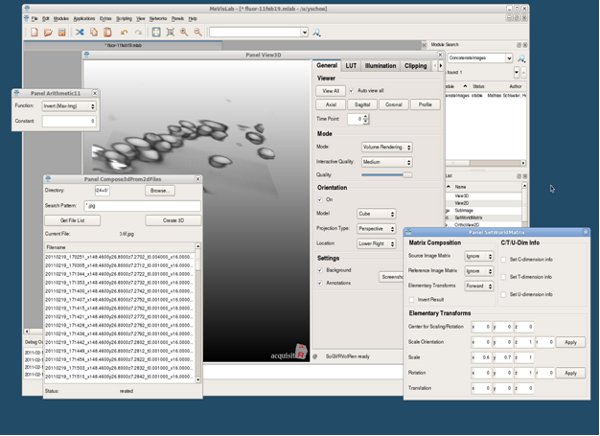Click the Open folder toolbar icon
Screen dimensions: 600x436
pyautogui.click(x=47, y=32)
